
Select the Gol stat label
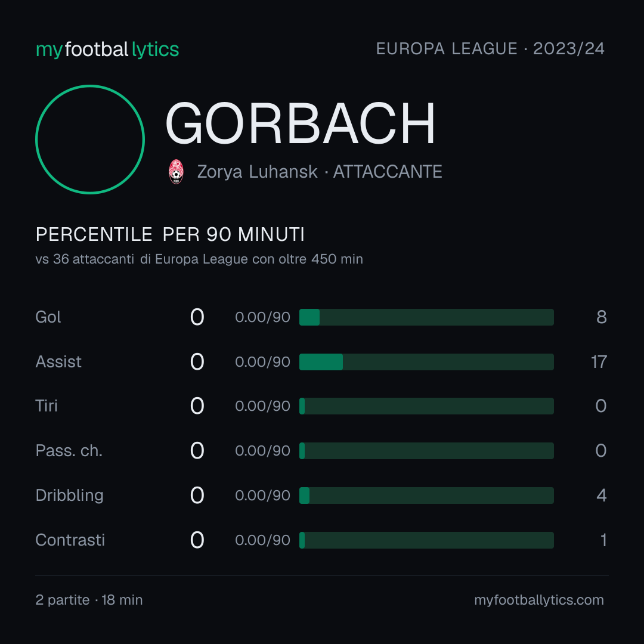(x=48, y=317)
